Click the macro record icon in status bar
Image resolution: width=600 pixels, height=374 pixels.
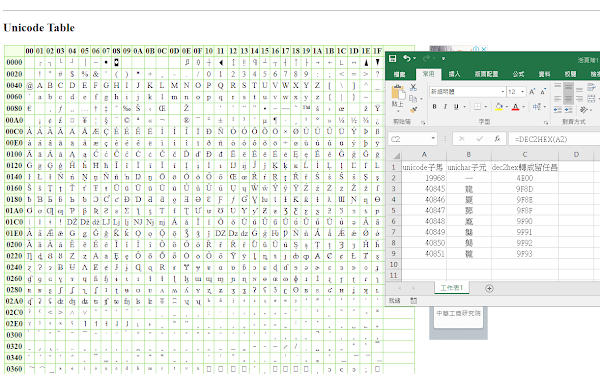(x=413, y=301)
